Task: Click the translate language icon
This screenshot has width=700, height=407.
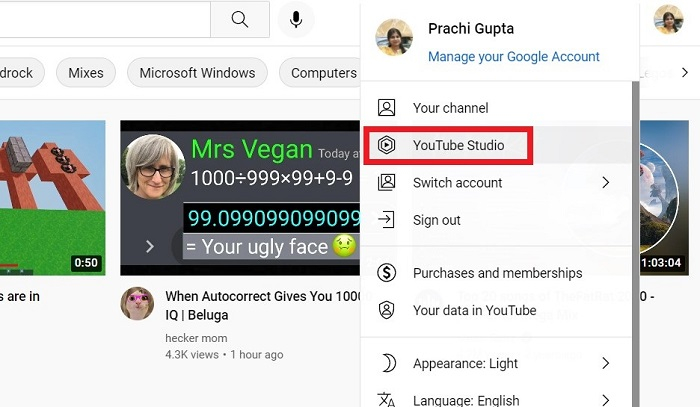Action: 386,399
